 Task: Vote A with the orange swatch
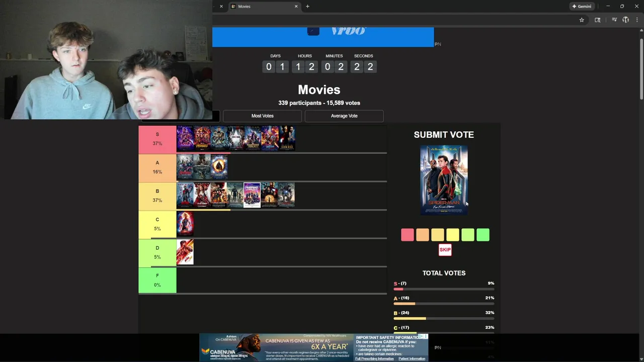pyautogui.click(x=423, y=235)
